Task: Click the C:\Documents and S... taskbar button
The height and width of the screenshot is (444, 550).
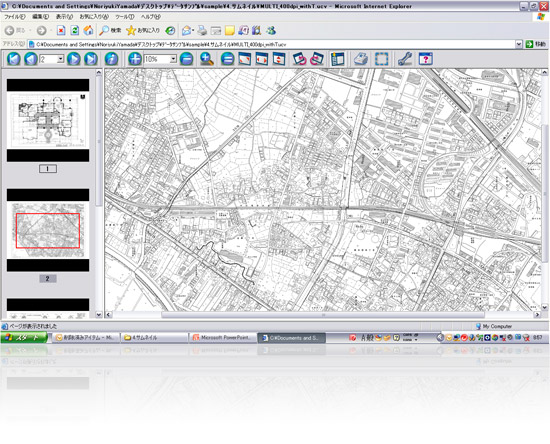Action: point(292,338)
